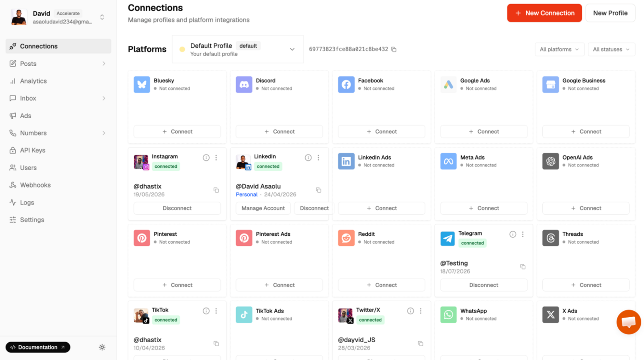Click the Reddit platform icon

(346, 238)
